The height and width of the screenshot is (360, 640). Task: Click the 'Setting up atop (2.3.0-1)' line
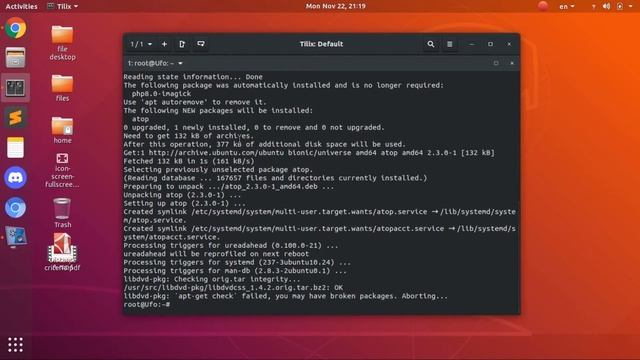pyautogui.click(x=184, y=203)
